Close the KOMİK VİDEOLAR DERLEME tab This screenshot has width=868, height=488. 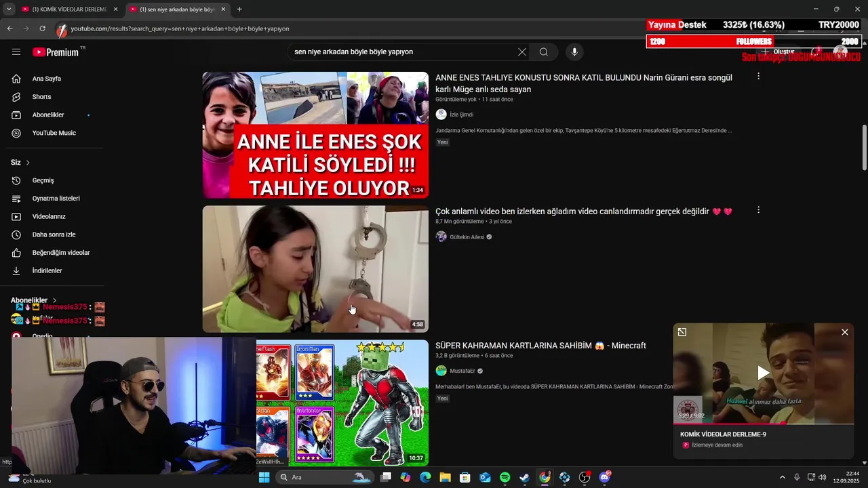point(115,9)
